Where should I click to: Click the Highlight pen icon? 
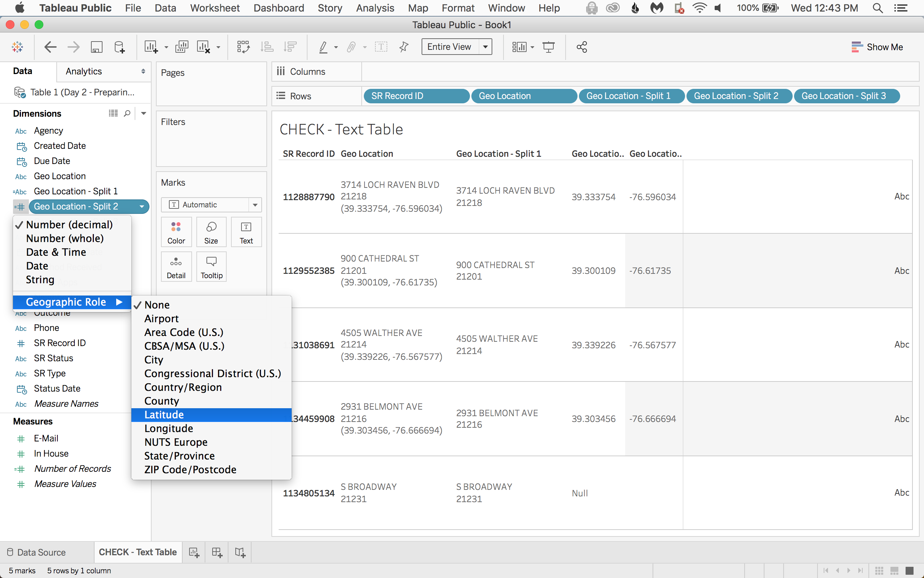(323, 47)
